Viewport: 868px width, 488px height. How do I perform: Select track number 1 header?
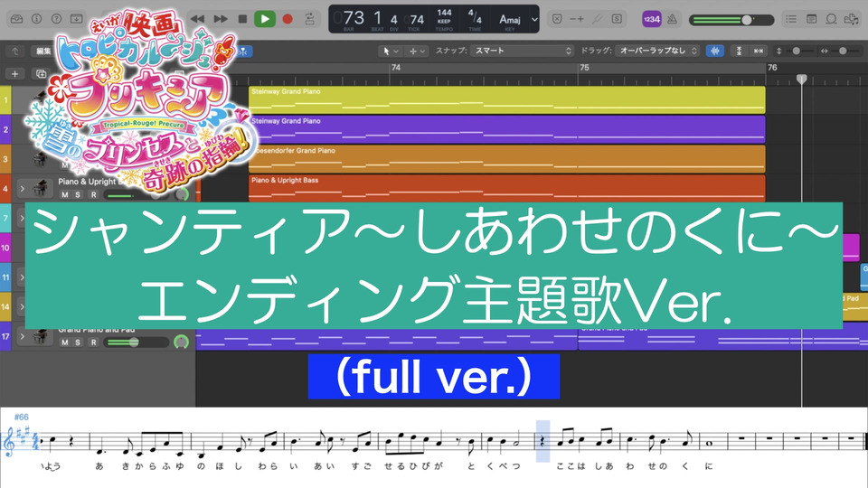[5, 100]
